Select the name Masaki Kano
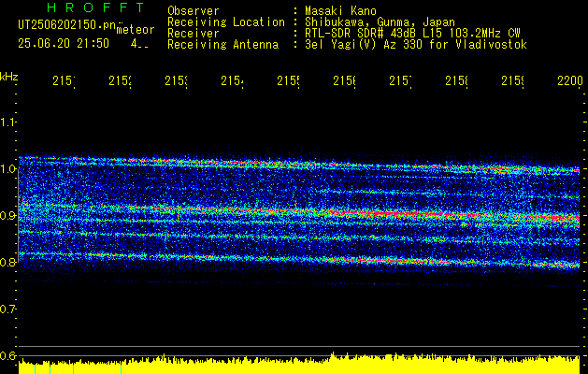The image size is (588, 374). (x=340, y=11)
